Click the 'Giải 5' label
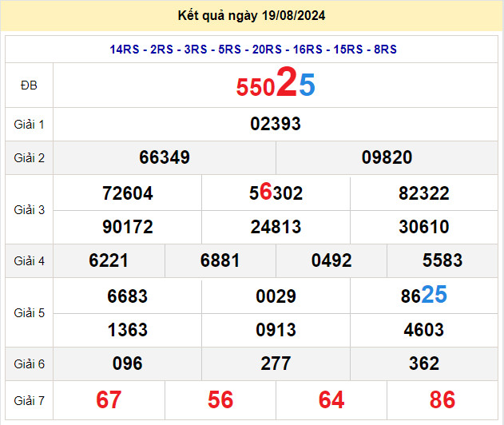The height and width of the screenshot is (425, 504). tap(29, 313)
